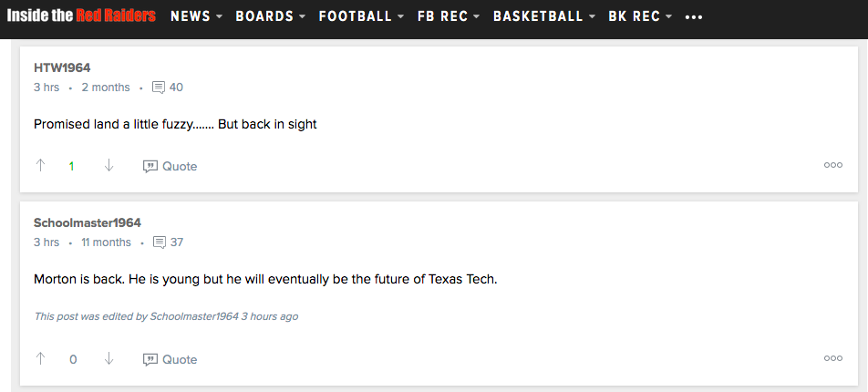Open the BASKETBALL menu

pyautogui.click(x=544, y=16)
